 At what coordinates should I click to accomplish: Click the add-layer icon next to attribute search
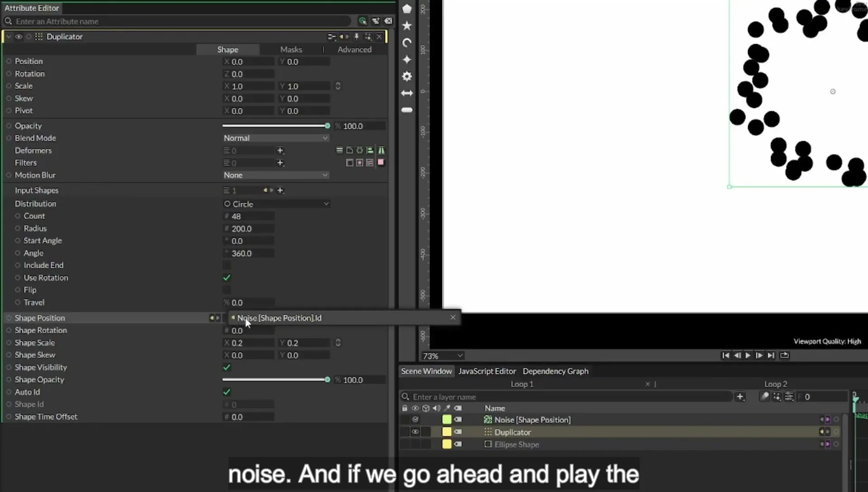pyautogui.click(x=376, y=21)
